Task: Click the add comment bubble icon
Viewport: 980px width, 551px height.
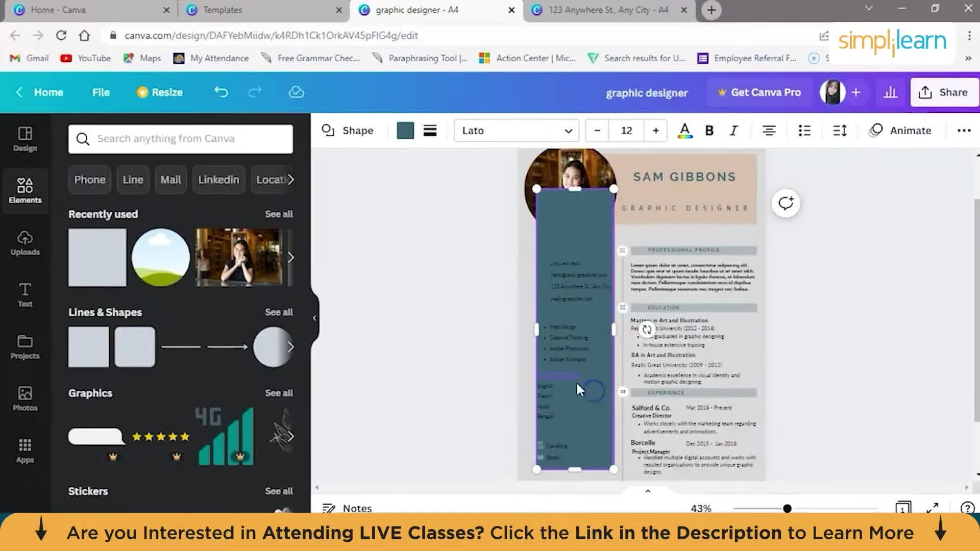Action: 786,203
